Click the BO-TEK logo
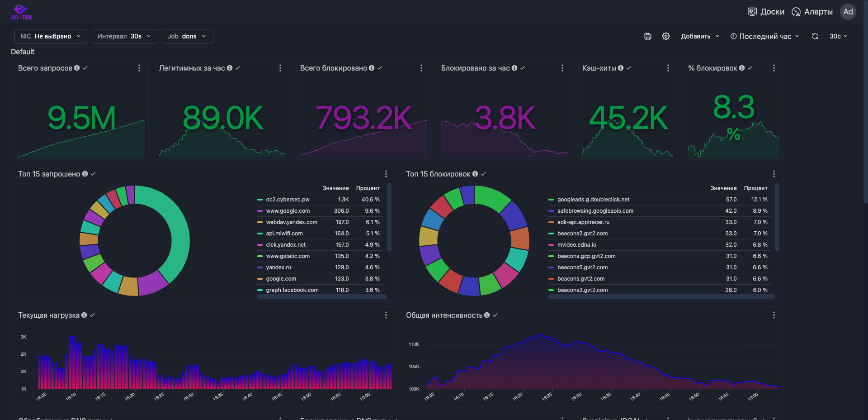 coord(21,12)
